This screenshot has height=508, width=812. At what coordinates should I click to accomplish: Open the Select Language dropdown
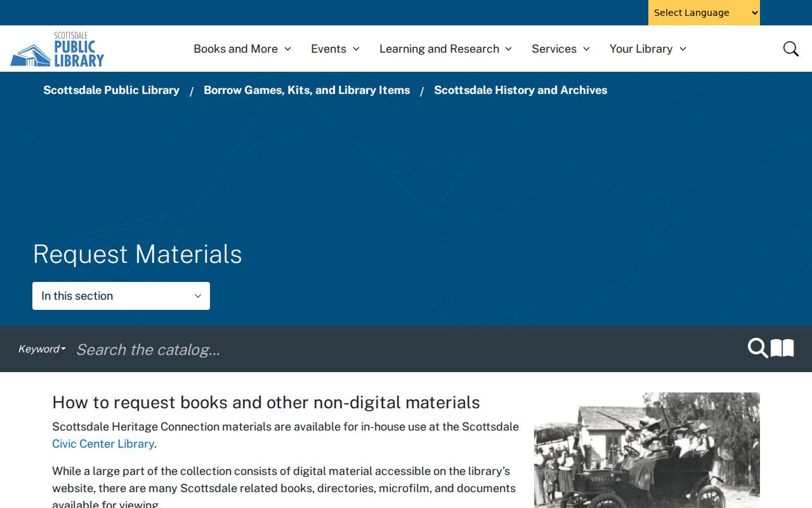tap(704, 13)
